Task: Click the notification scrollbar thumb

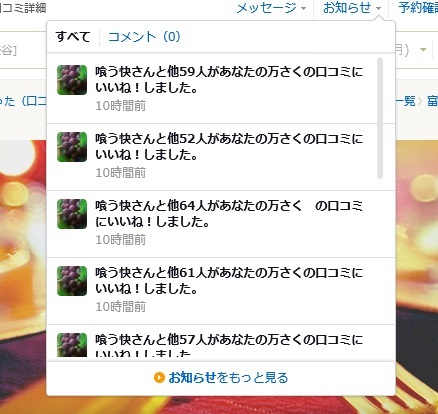Action: 380,118
